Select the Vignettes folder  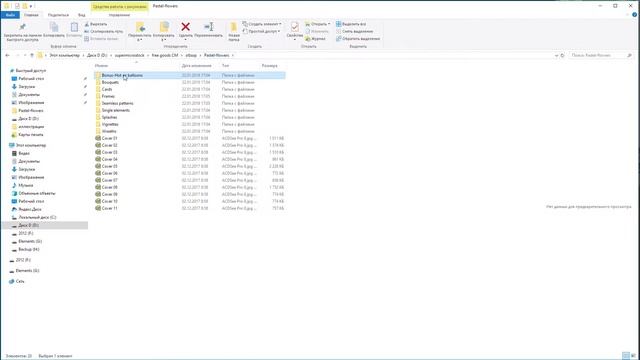point(110,124)
